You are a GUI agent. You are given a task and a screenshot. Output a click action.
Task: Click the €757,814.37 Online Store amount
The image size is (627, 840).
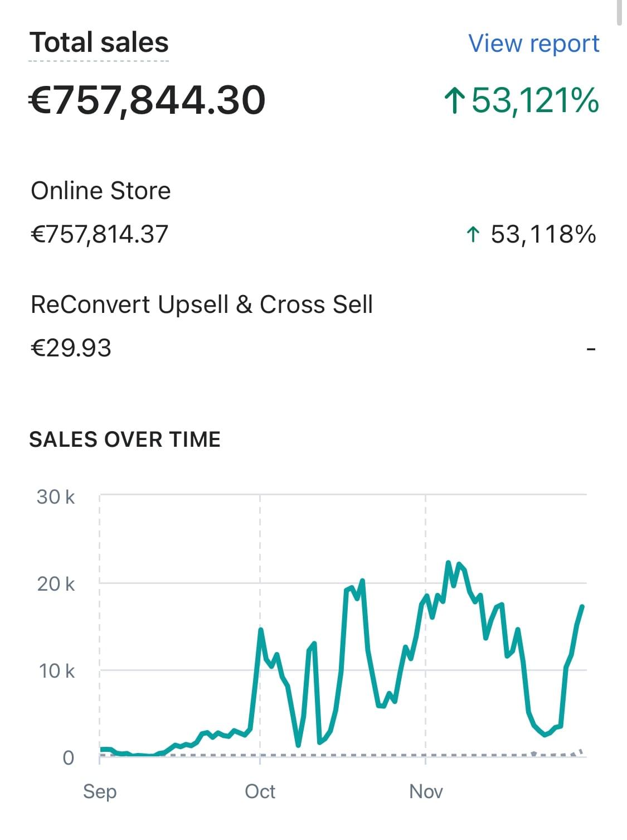click(100, 234)
